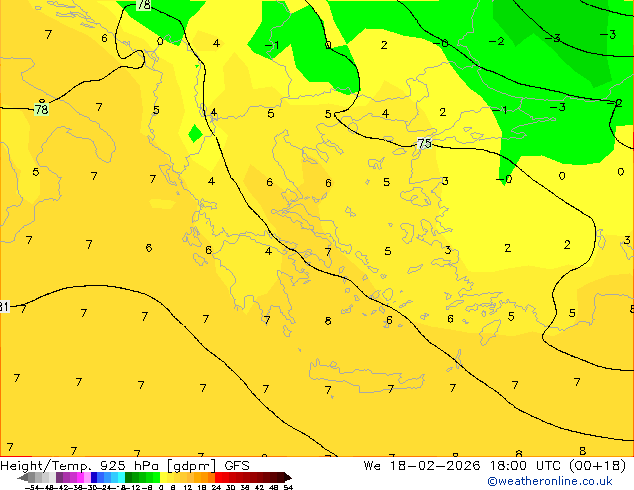Click the cyan swatch in temperature legend
This screenshot has width=634, height=490.
[121, 477]
